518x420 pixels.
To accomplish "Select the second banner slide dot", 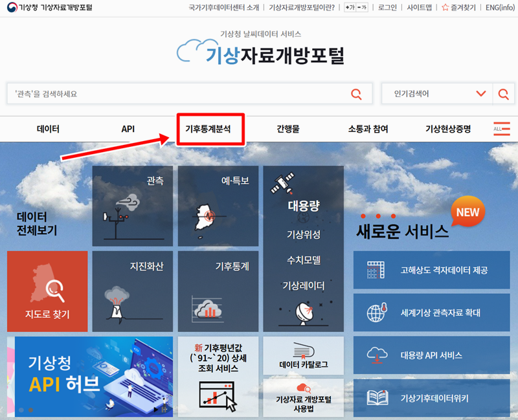I will (x=30, y=410).
